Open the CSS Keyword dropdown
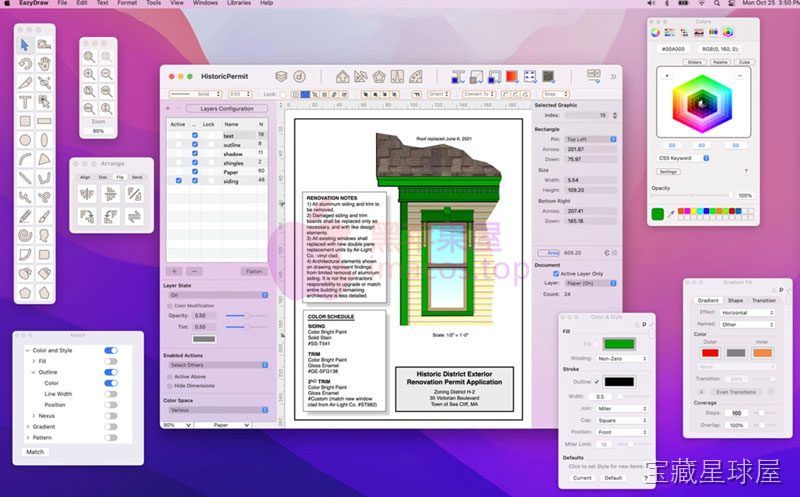 tap(683, 158)
